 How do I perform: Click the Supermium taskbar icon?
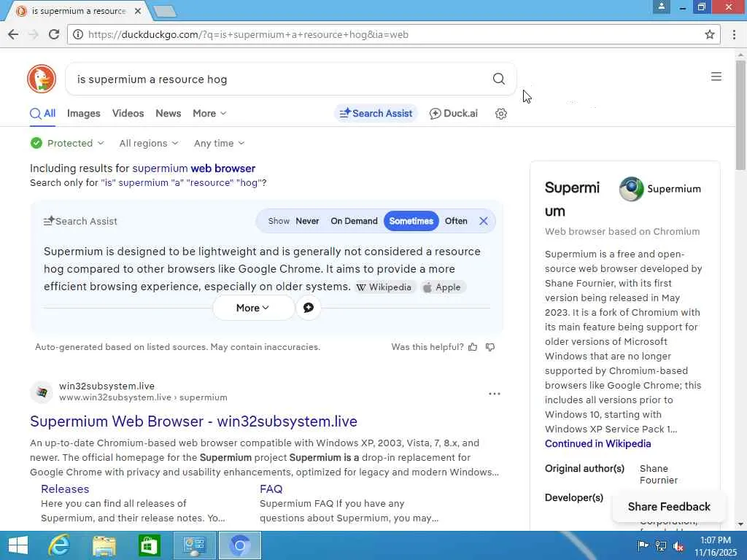click(x=239, y=545)
